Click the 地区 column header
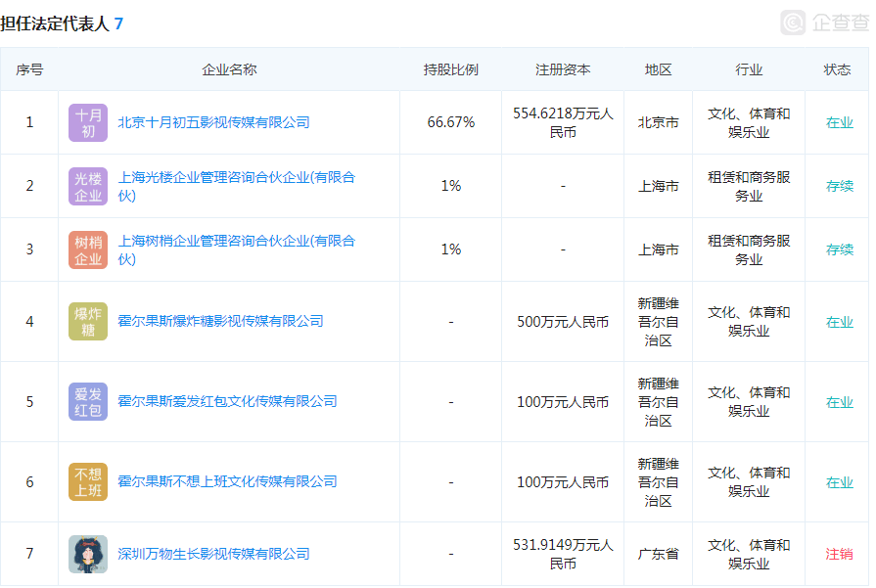 point(658,69)
